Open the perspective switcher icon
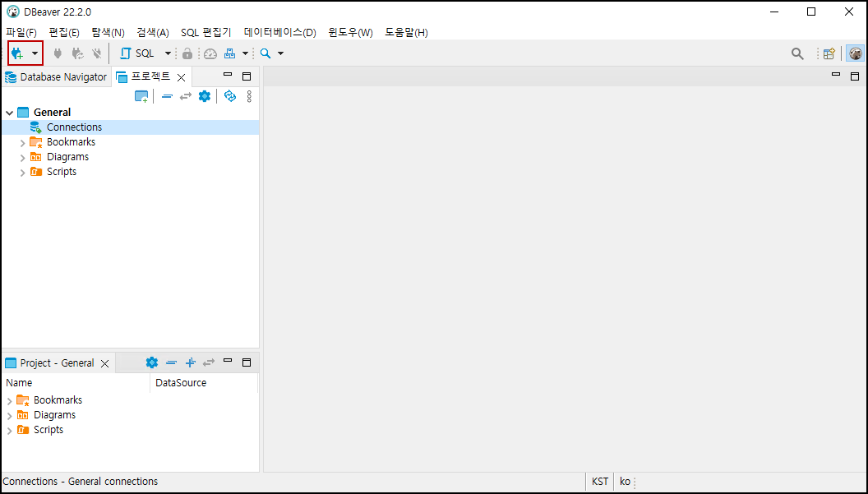The width and height of the screenshot is (868, 494). [829, 53]
